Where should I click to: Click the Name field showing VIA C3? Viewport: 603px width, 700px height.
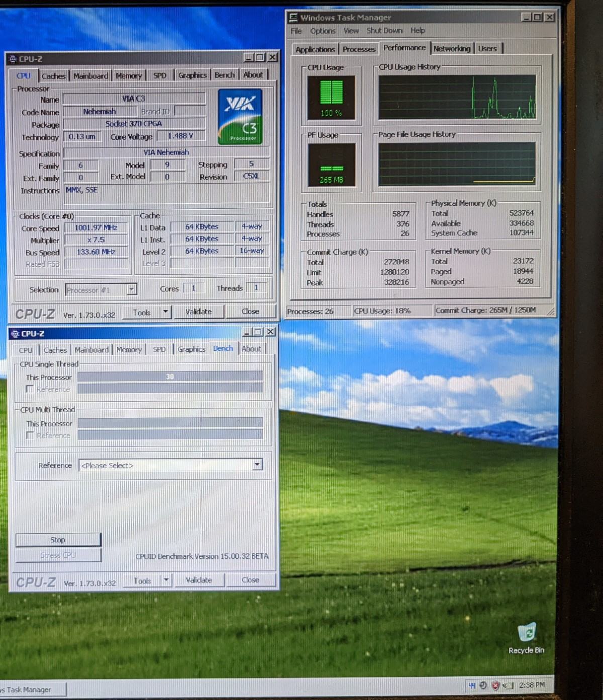click(x=134, y=98)
